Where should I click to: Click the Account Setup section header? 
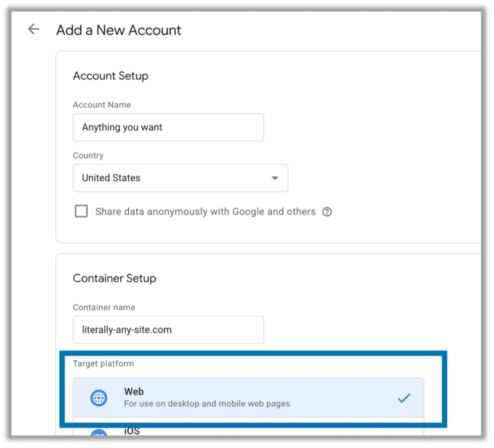pos(110,76)
